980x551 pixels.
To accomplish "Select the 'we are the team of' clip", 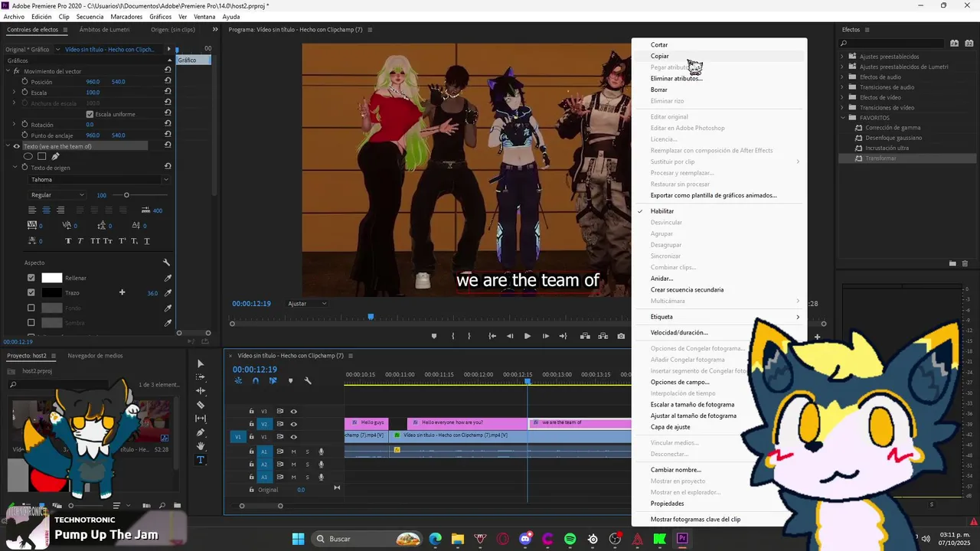I will pyautogui.click(x=580, y=422).
